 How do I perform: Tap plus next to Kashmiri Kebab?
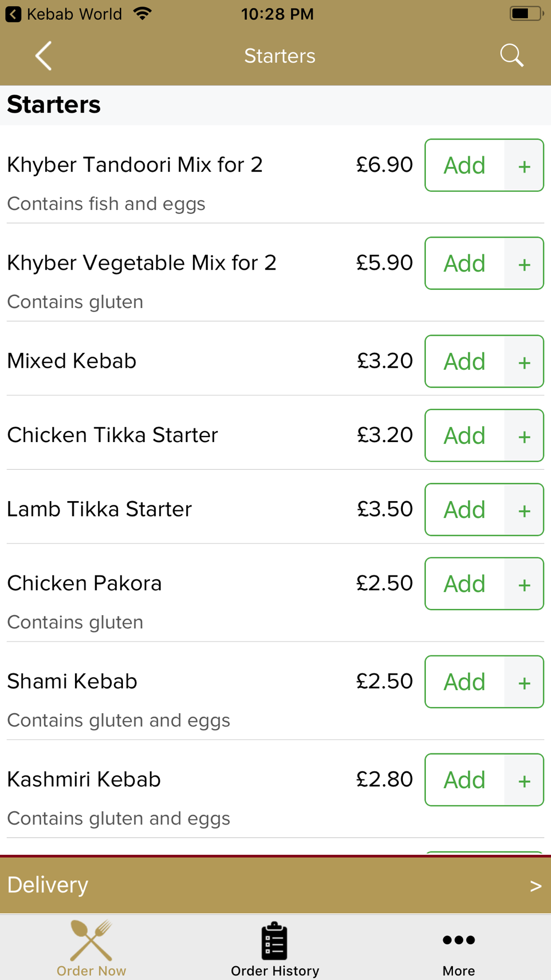click(x=524, y=780)
